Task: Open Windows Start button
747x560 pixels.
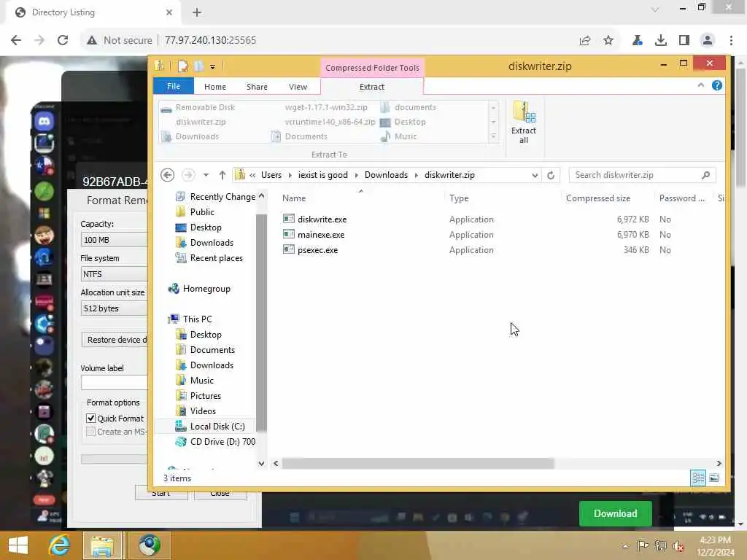Action: click(x=18, y=545)
